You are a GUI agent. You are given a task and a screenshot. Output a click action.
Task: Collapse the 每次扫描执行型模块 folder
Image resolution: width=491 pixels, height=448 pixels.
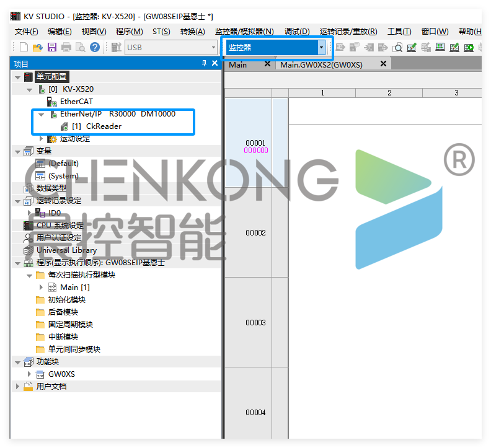point(29,276)
